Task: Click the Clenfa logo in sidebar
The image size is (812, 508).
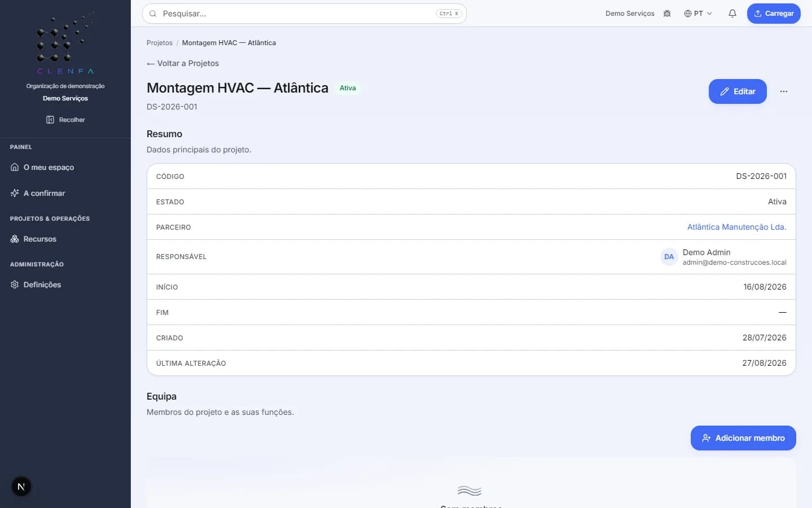Action: click(x=65, y=44)
